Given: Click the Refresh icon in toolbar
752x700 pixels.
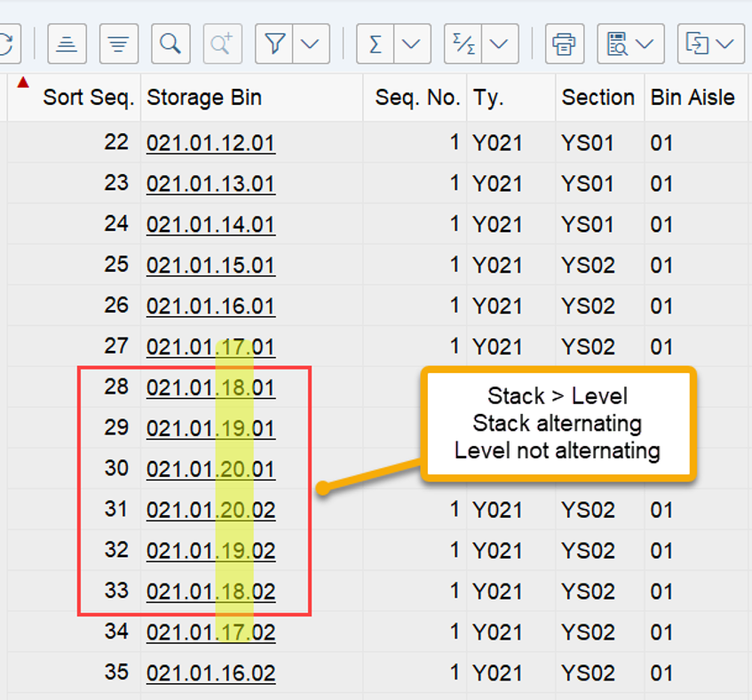Looking at the screenshot, I should [x=8, y=44].
